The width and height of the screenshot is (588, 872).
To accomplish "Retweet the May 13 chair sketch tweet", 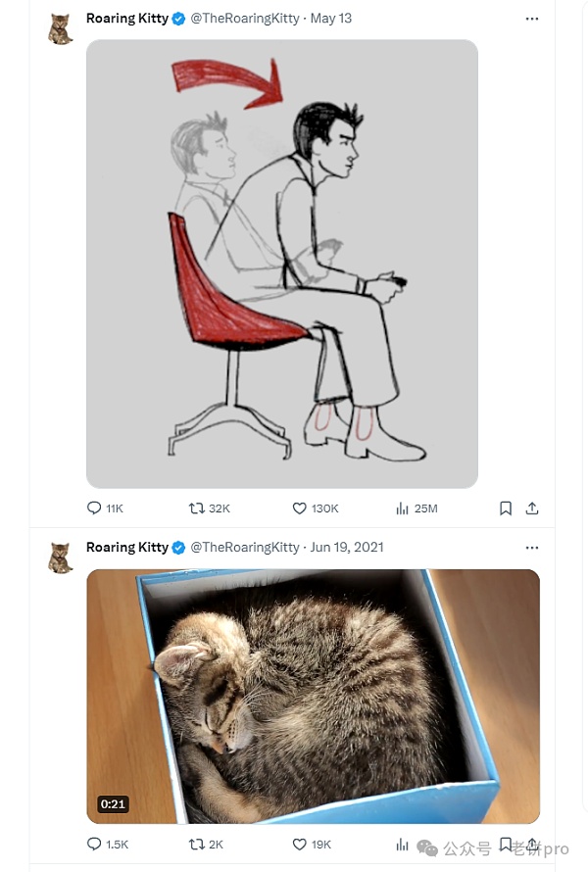I will tap(197, 509).
